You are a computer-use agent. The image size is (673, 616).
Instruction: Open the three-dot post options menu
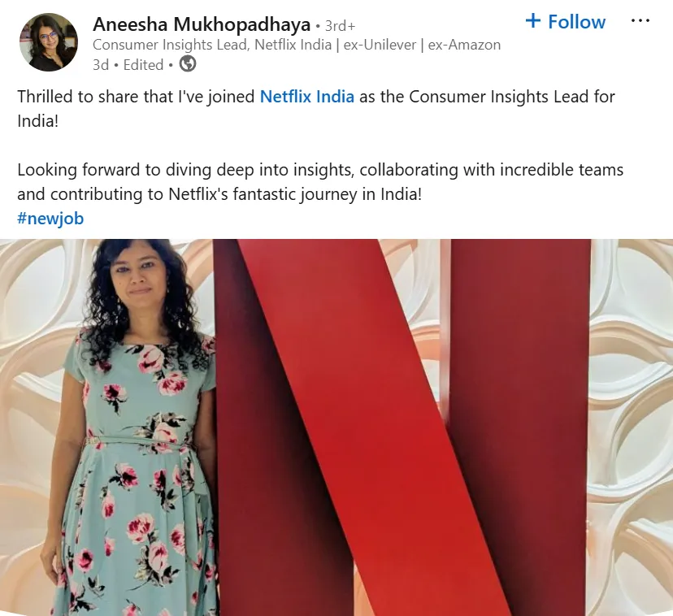(640, 20)
